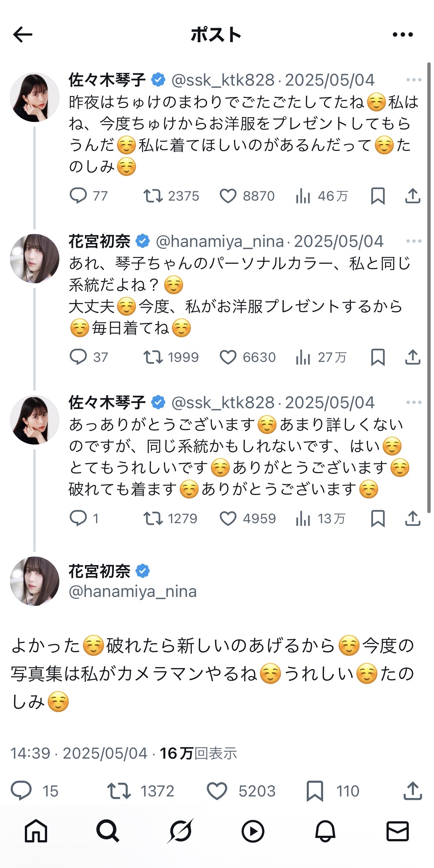434x868 pixels.
Task: Open the Search tab in bottom navigation
Action: click(108, 831)
